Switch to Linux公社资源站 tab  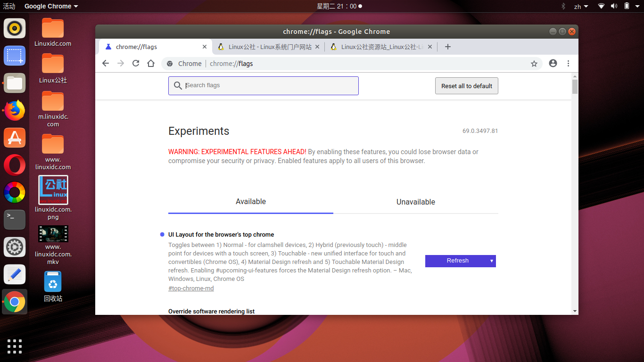click(381, 47)
